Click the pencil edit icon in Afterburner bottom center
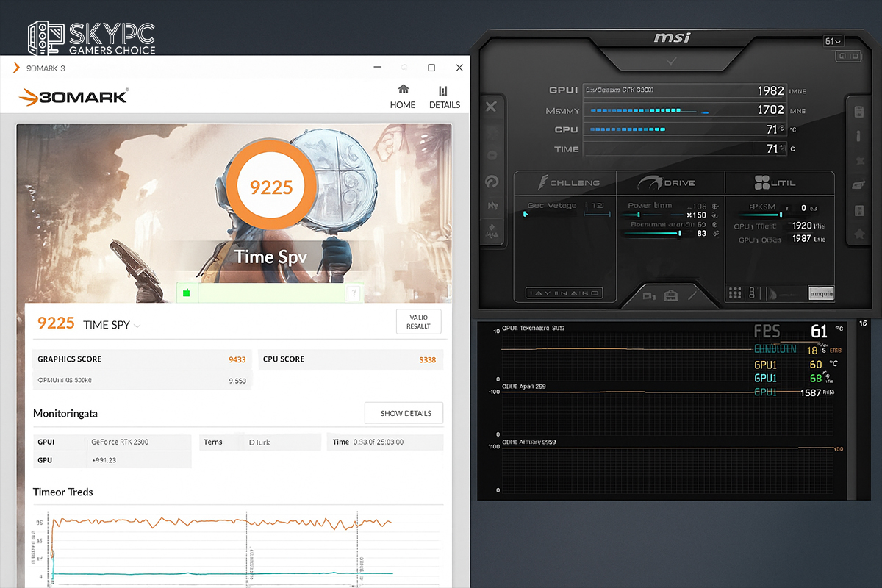The height and width of the screenshot is (588, 882). tap(692, 295)
